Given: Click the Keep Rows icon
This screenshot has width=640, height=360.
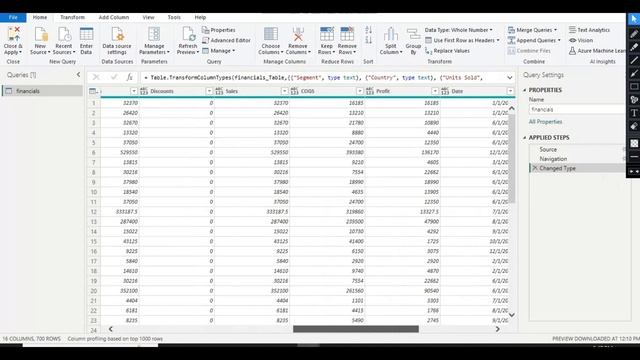Looking at the screenshot, I should click(x=327, y=34).
